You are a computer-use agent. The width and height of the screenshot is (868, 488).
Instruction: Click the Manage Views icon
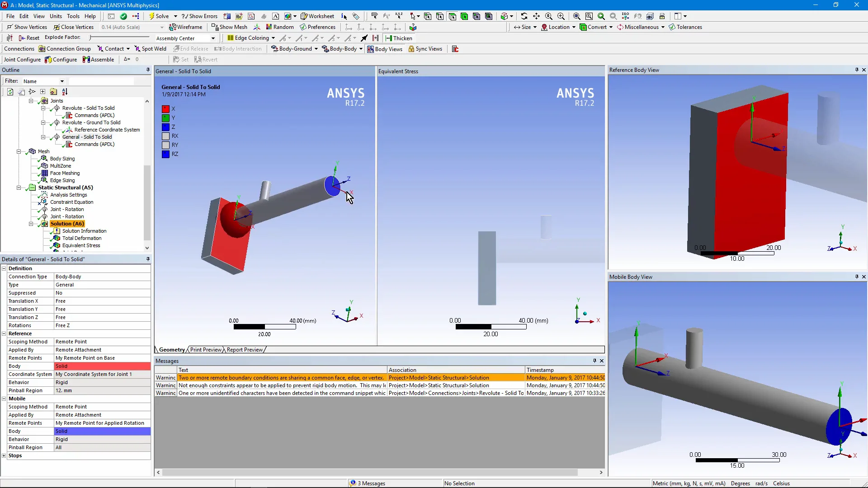coord(650,16)
